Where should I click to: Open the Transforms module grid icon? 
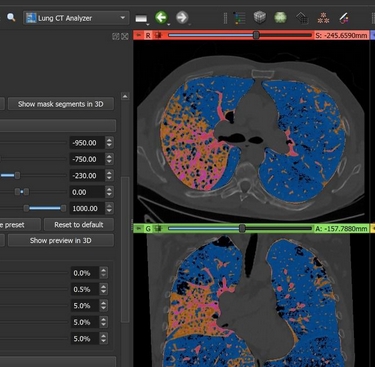[x=302, y=18]
